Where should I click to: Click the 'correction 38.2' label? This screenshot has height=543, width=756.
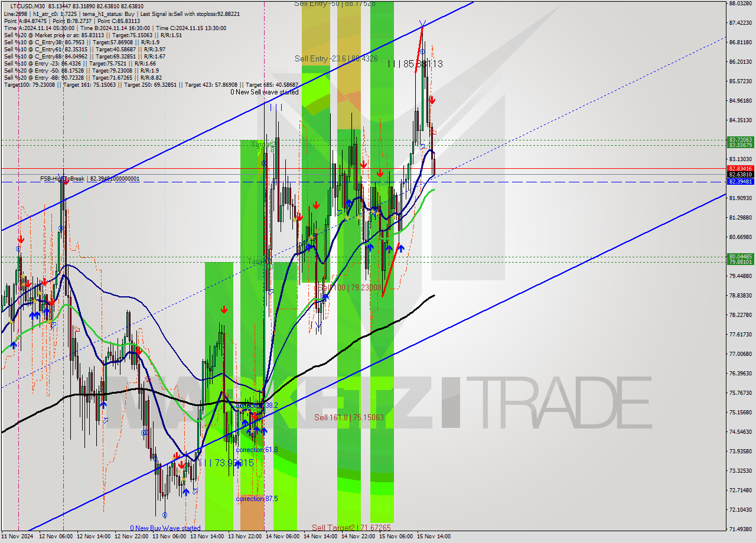coord(257,405)
